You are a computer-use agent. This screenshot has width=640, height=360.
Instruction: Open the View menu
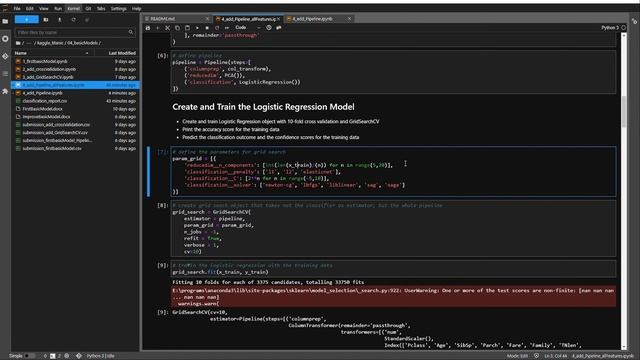tap(44, 9)
